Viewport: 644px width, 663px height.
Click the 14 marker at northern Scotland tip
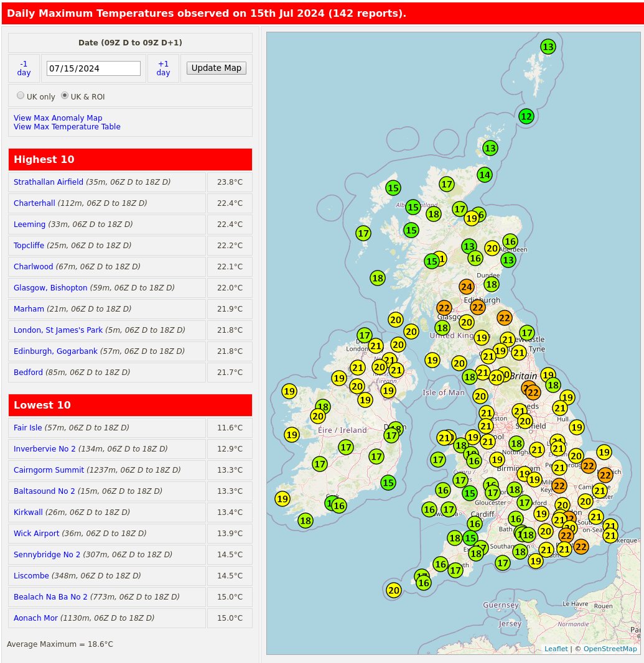(485, 175)
